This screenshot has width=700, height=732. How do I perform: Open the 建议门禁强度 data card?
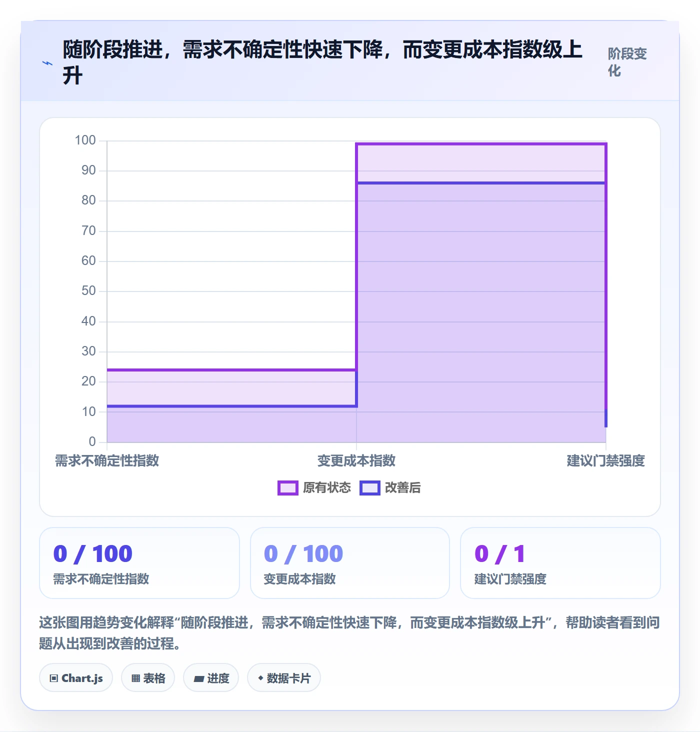560,563
